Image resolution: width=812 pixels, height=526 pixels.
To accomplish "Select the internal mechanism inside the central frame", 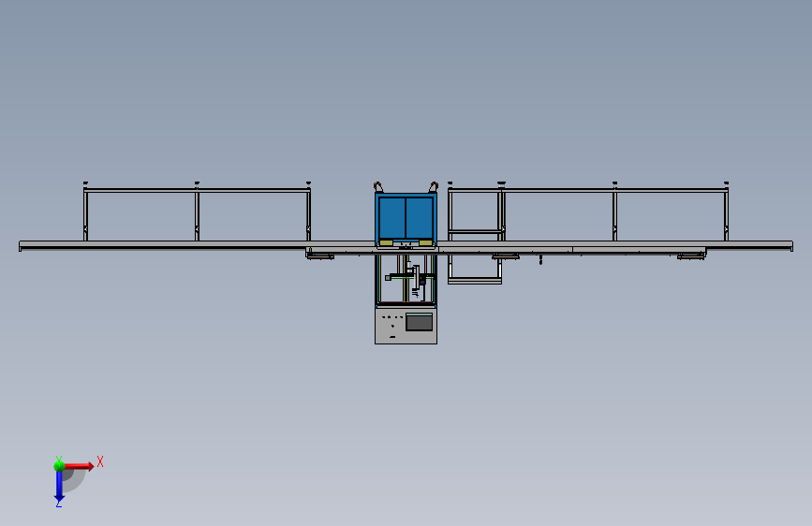I will [409, 280].
